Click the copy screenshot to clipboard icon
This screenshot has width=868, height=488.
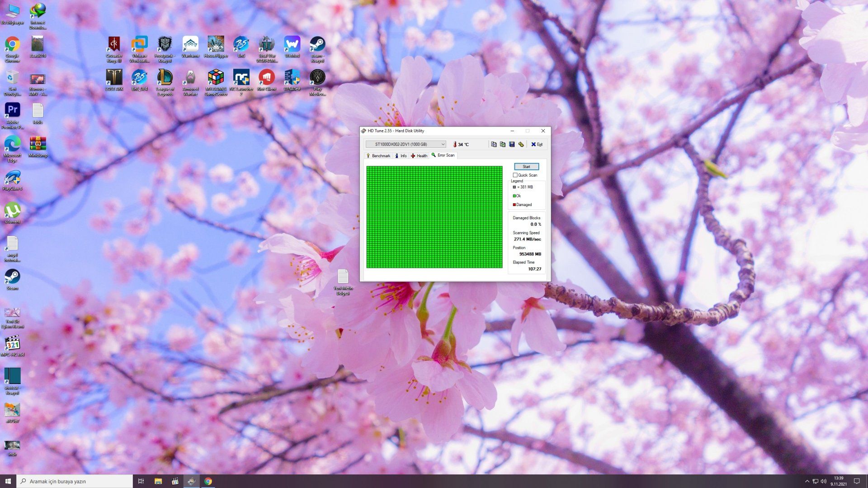pos(503,144)
